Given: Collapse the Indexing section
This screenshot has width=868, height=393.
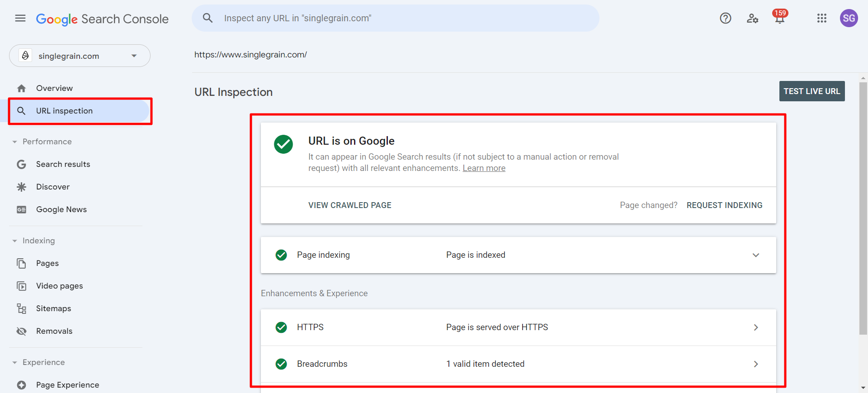Looking at the screenshot, I should pyautogui.click(x=14, y=241).
